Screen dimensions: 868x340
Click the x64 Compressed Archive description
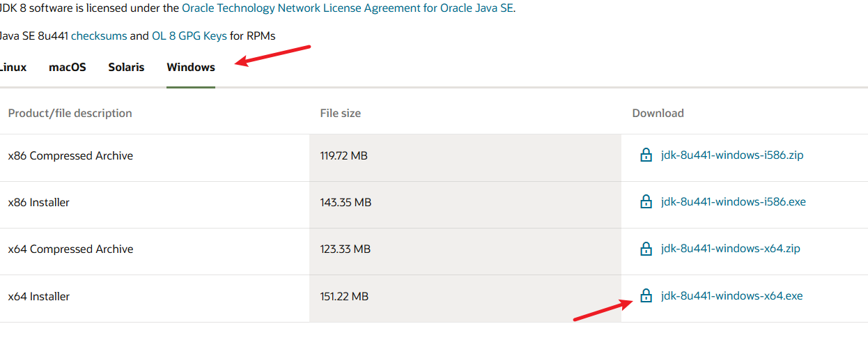[70, 249]
